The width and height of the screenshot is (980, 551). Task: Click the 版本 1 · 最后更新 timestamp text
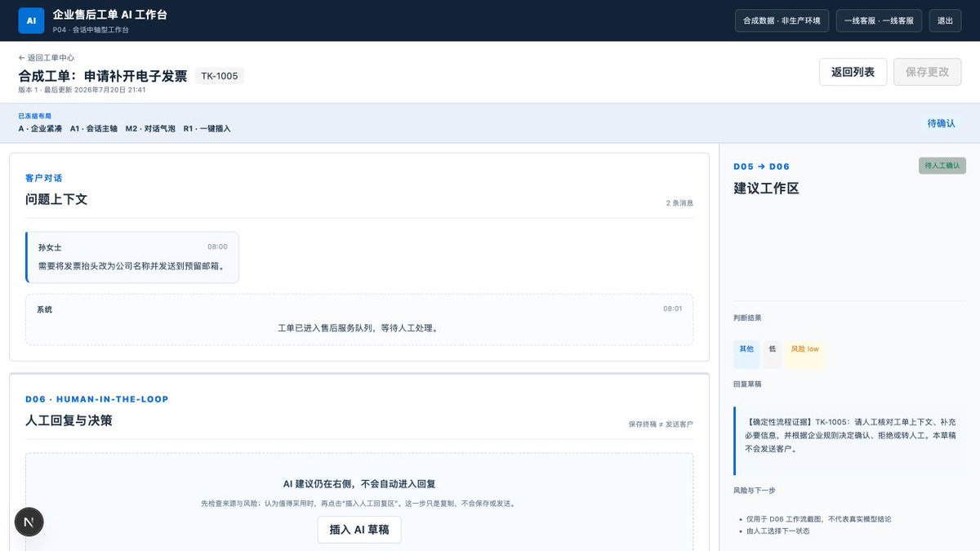tap(82, 90)
